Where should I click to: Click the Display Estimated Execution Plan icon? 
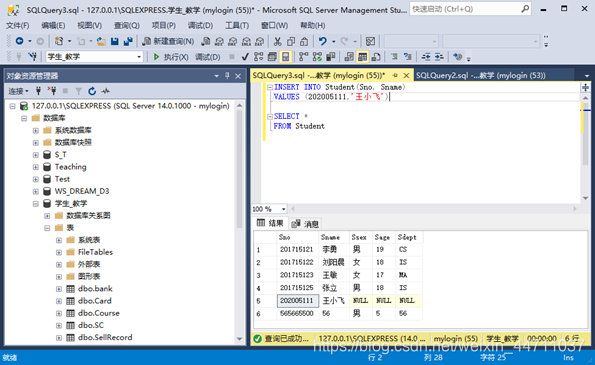[x=258, y=57]
